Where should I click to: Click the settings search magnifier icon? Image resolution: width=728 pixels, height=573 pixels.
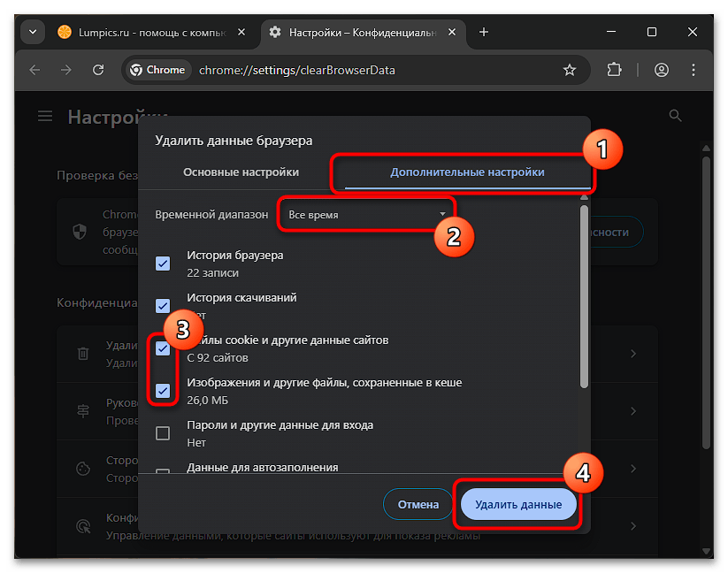(676, 116)
